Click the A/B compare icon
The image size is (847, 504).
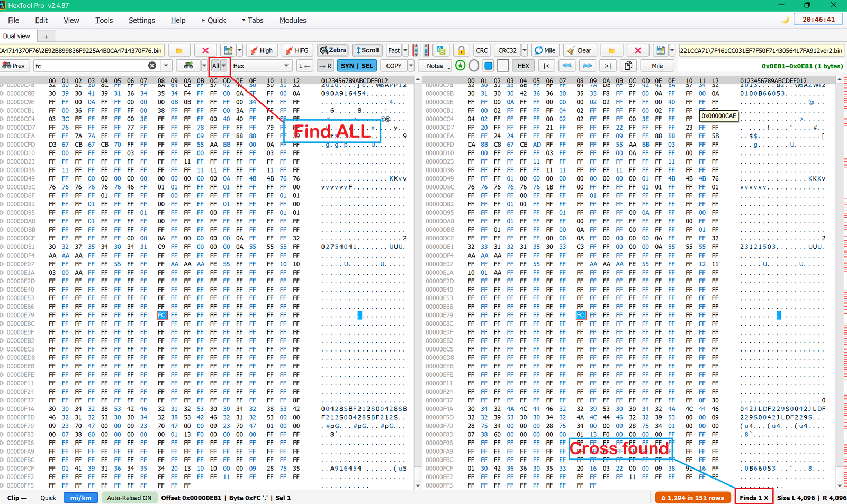point(441,50)
